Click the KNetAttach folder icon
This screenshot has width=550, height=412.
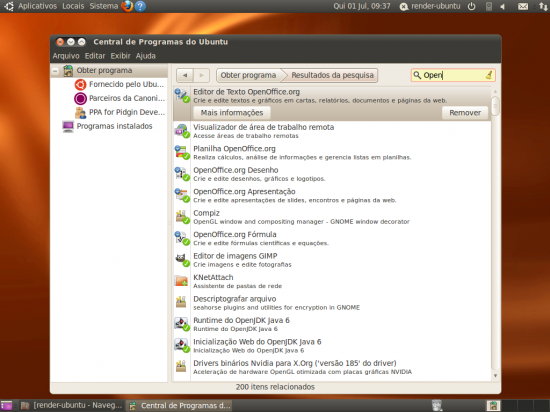pos(181,281)
